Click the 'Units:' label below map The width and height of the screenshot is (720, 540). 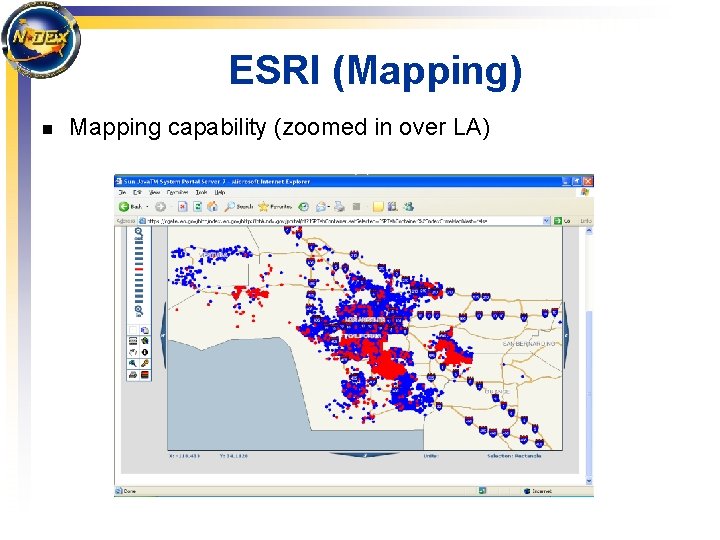(x=431, y=456)
